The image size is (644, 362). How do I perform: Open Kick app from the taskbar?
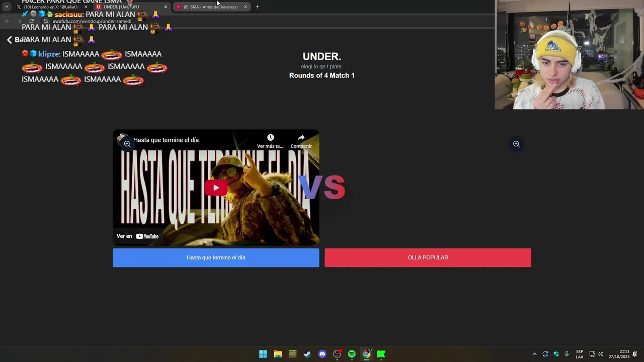(381, 354)
